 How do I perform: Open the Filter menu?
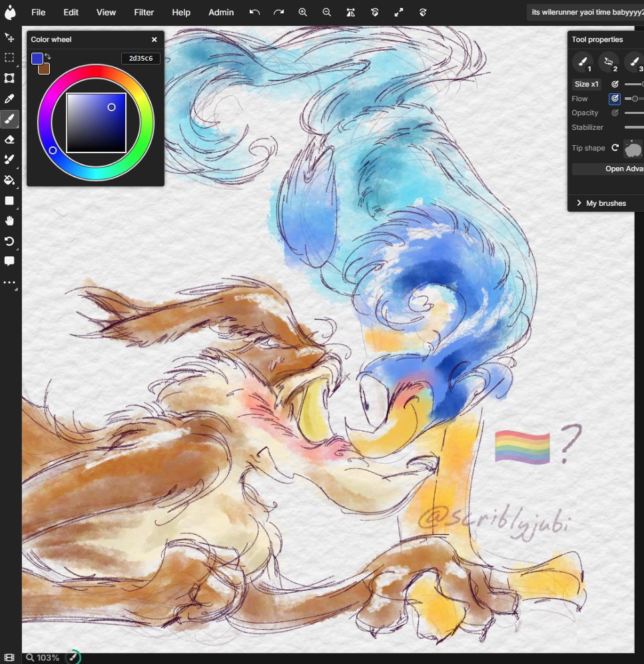point(144,12)
